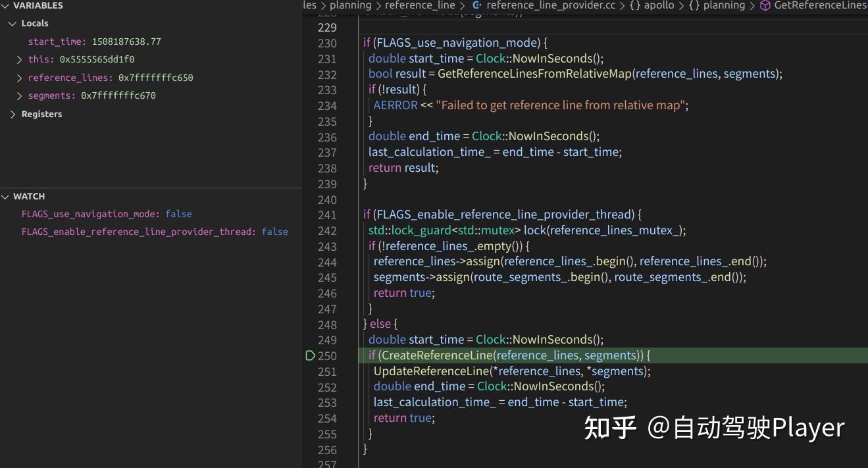Set a breakpoint in the gutter at line 244
The image size is (868, 468).
tap(309, 261)
